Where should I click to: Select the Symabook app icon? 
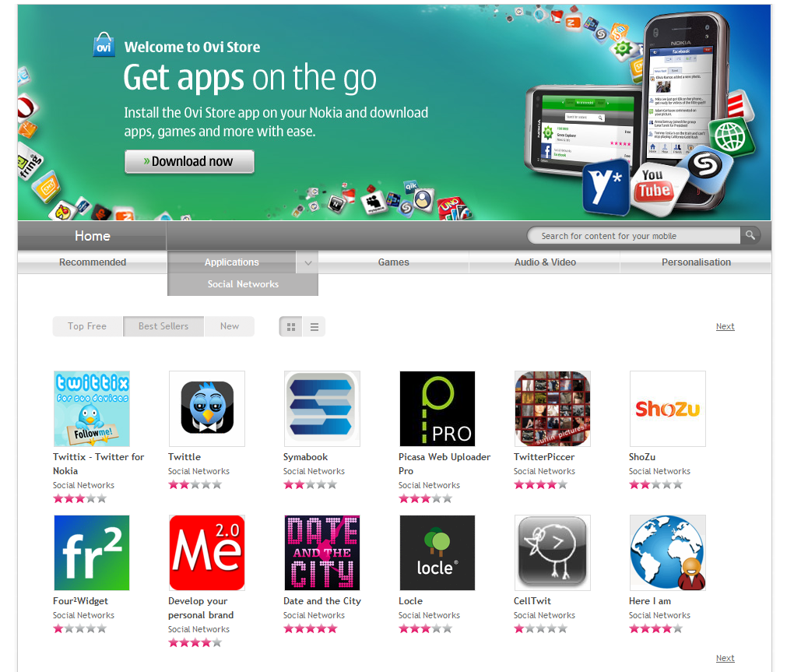321,409
